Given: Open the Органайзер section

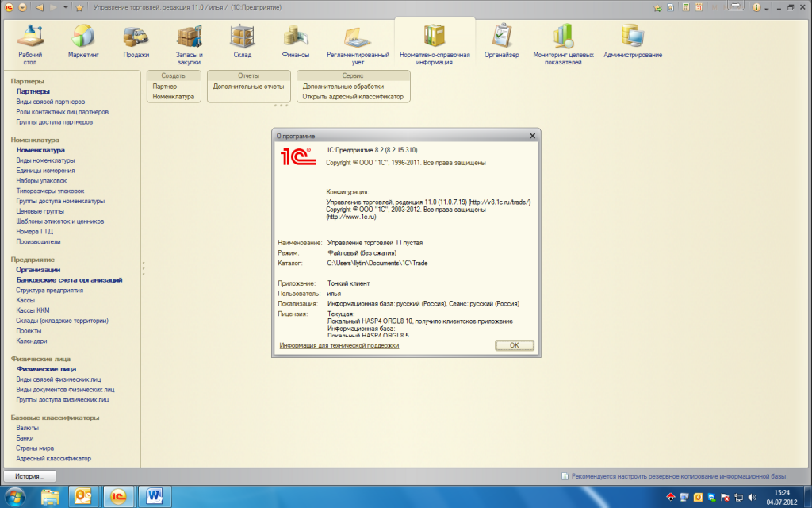Looking at the screenshot, I should pos(501,41).
